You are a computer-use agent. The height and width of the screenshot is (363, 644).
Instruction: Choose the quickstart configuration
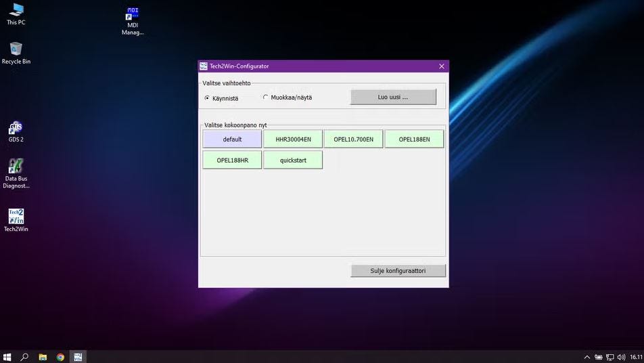click(x=293, y=161)
